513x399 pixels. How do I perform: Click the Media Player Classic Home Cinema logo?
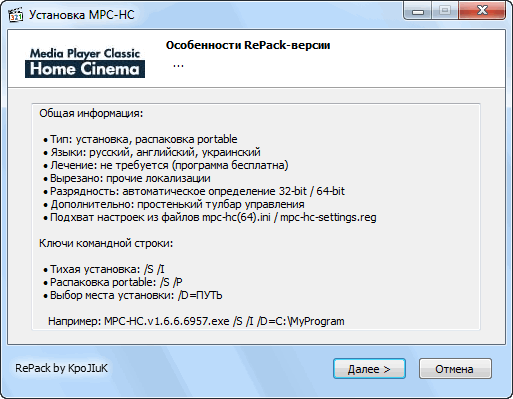tap(85, 63)
